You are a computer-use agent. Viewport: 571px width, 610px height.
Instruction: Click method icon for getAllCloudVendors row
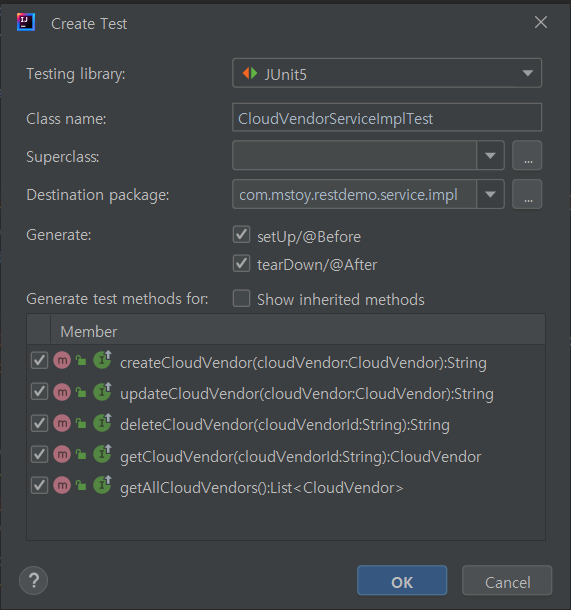(62, 485)
